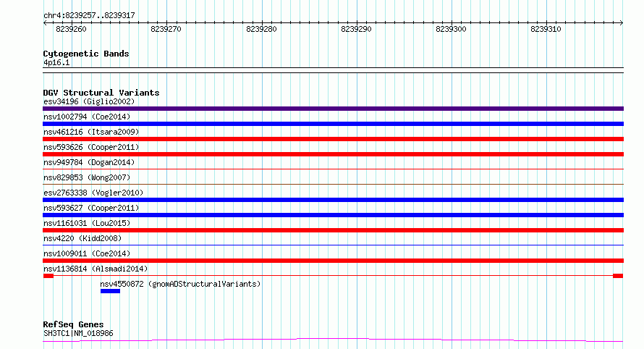The width and height of the screenshot is (644, 349).
Task: Click the blue esv2763338 Vogler2010 bar
Action: pos(333,200)
